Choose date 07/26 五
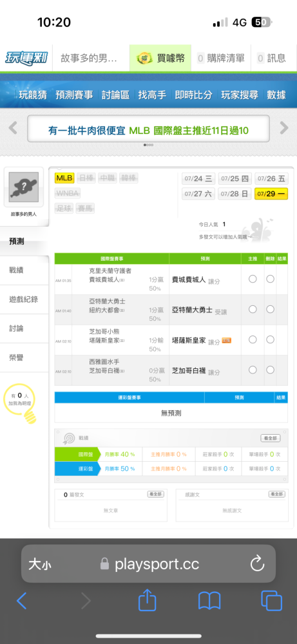This screenshot has width=297, height=644. point(271,178)
